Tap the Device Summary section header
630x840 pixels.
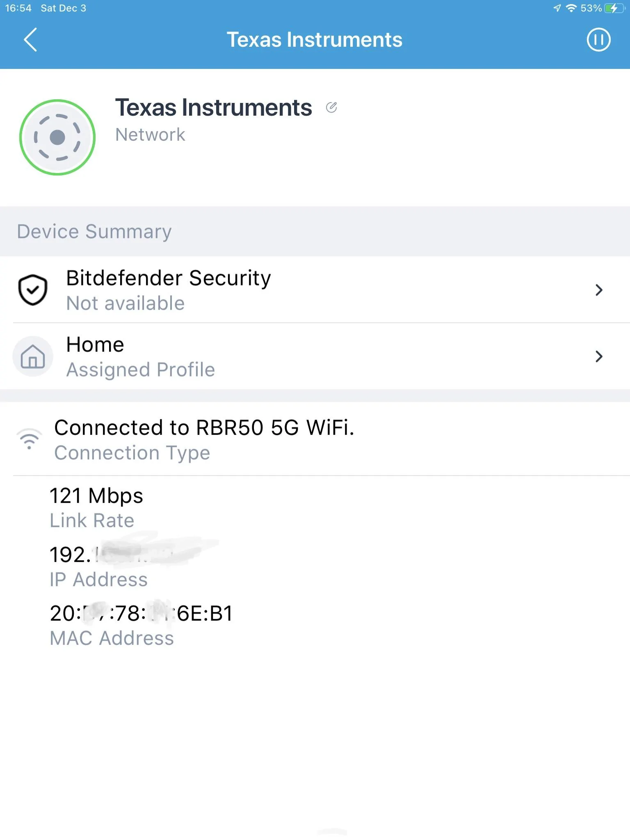(x=94, y=232)
